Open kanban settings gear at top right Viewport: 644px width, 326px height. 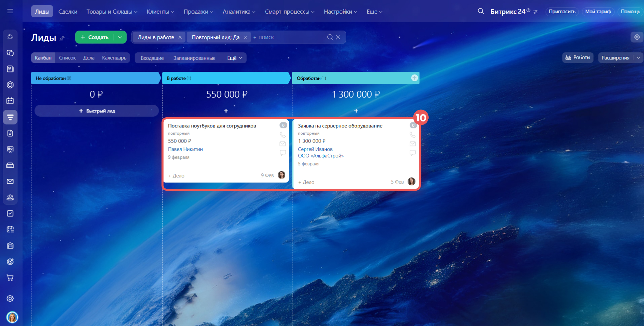pos(637,37)
